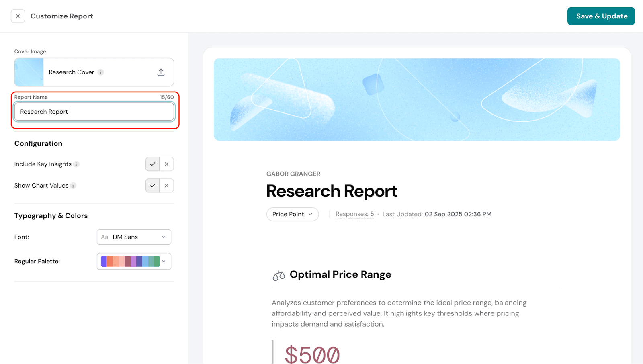The width and height of the screenshot is (643, 364).
Task: Click the purple swatch in Regular Palette
Action: point(104,261)
